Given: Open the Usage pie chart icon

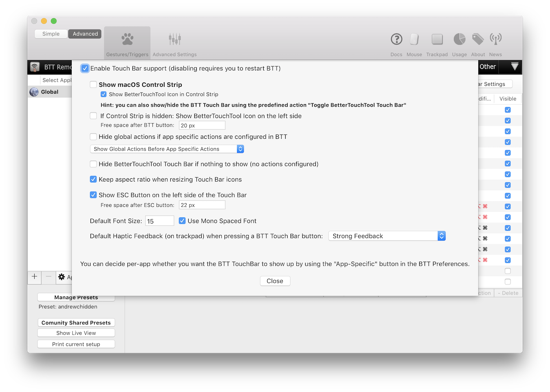Looking at the screenshot, I should [x=460, y=39].
